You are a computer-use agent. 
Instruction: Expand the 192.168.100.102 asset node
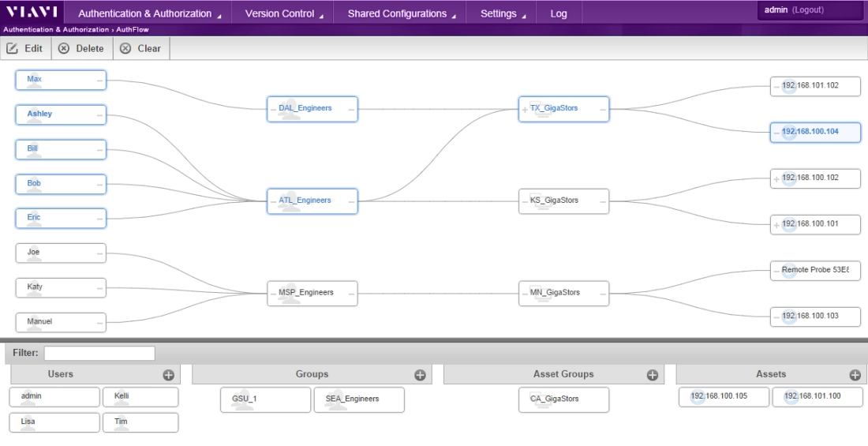click(x=776, y=179)
